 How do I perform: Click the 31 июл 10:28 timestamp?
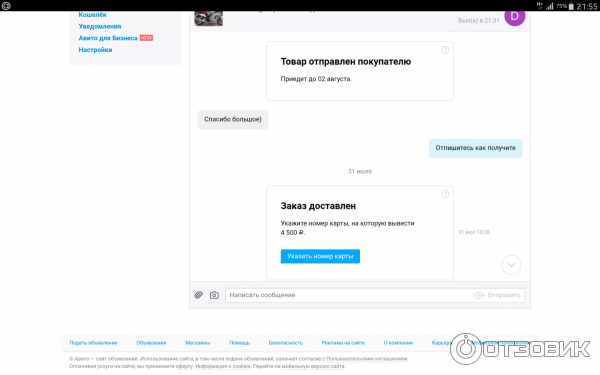click(x=474, y=232)
